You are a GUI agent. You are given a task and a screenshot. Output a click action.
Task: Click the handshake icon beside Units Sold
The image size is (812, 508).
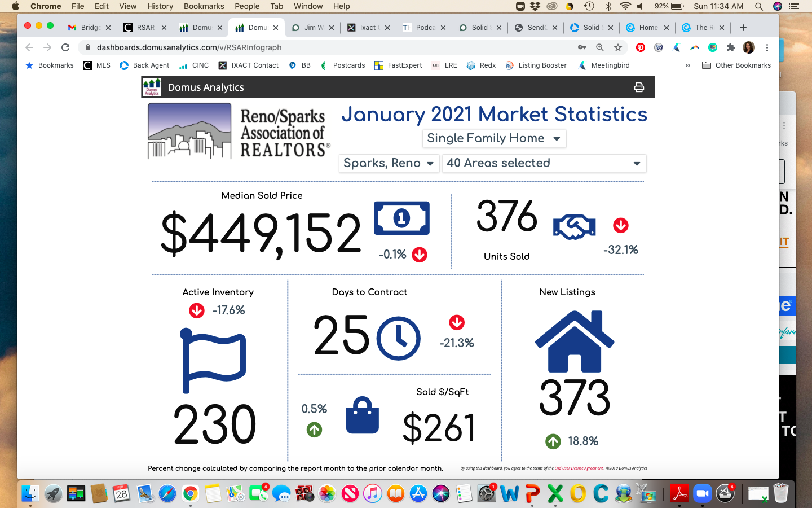[x=574, y=227]
